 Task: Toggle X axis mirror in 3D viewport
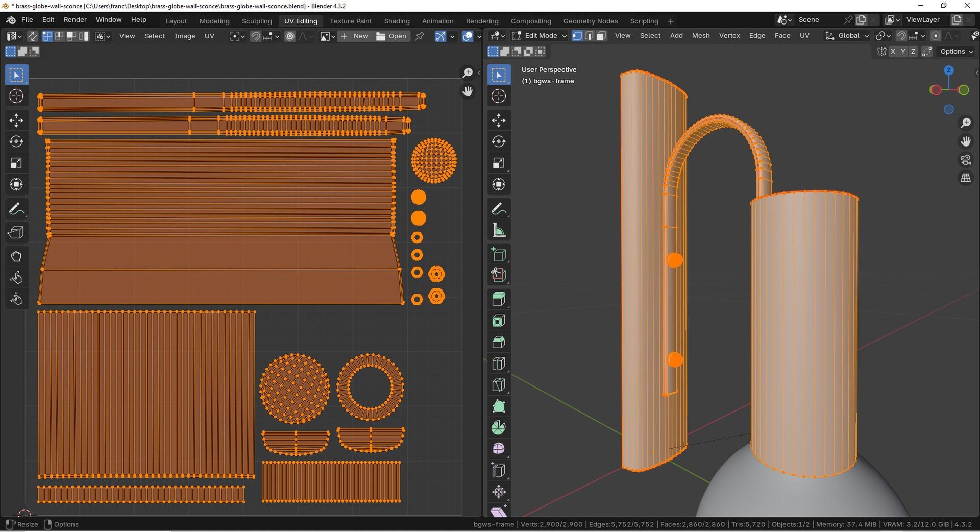pos(893,52)
